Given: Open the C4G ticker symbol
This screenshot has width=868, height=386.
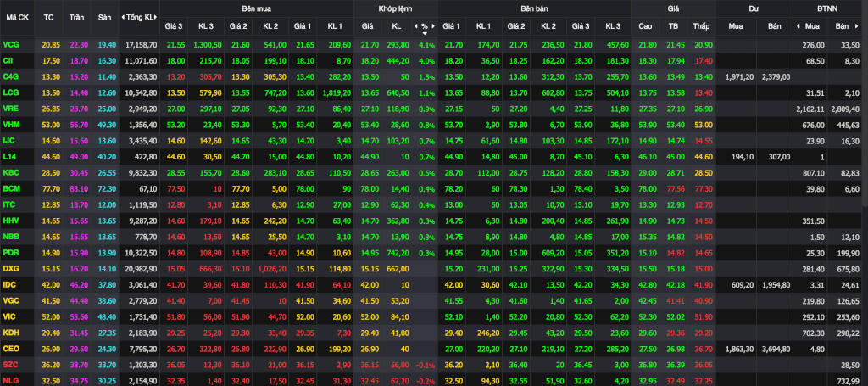Looking at the screenshot, I should pyautogui.click(x=10, y=76).
